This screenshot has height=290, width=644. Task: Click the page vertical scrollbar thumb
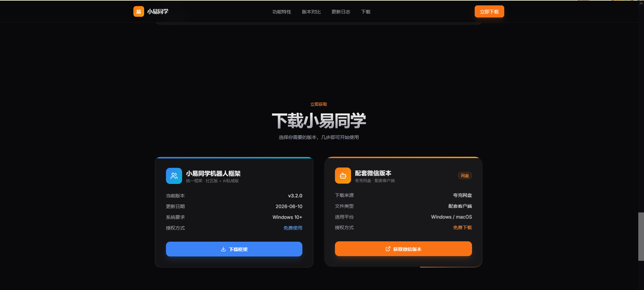pos(641,237)
